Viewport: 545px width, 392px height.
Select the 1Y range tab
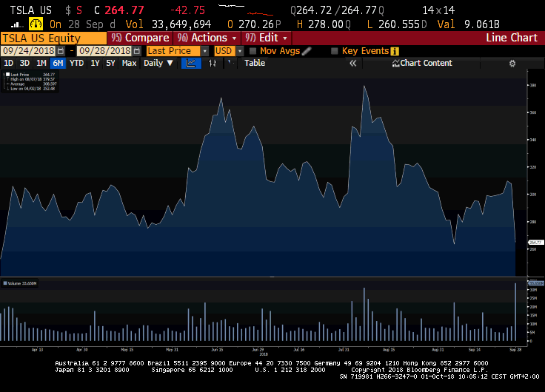tap(95, 63)
